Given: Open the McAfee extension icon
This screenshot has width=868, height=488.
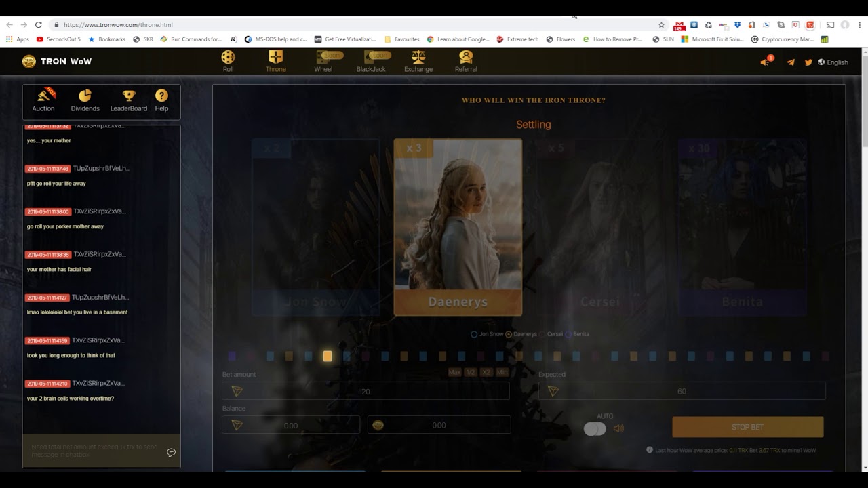Looking at the screenshot, I should (795, 25).
